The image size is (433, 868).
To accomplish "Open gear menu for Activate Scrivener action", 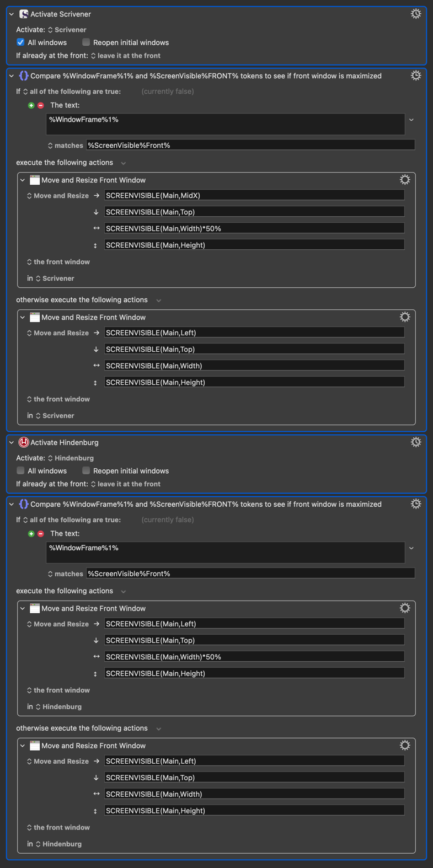I will click(x=416, y=14).
